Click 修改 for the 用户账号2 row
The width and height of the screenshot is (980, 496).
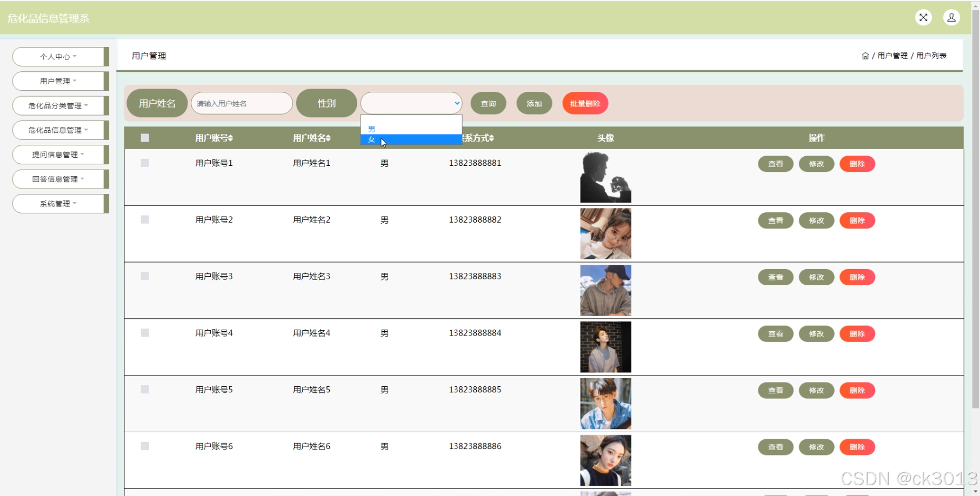coord(816,220)
